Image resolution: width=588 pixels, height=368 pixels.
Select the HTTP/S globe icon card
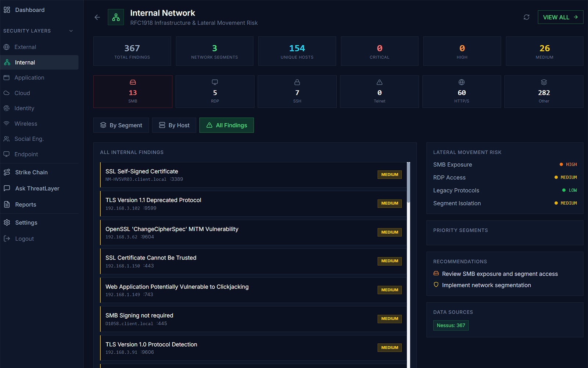462,82
